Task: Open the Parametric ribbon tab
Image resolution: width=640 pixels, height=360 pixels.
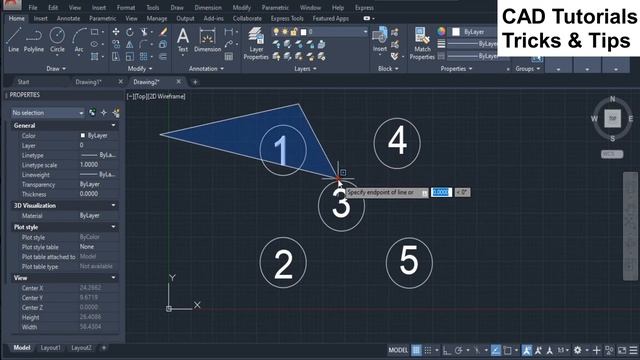Action: tap(102, 18)
